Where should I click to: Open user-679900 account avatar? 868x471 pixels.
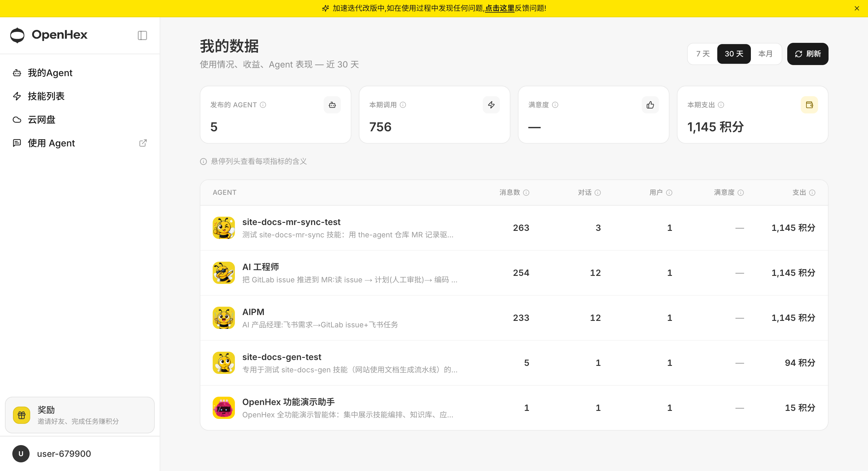21,453
